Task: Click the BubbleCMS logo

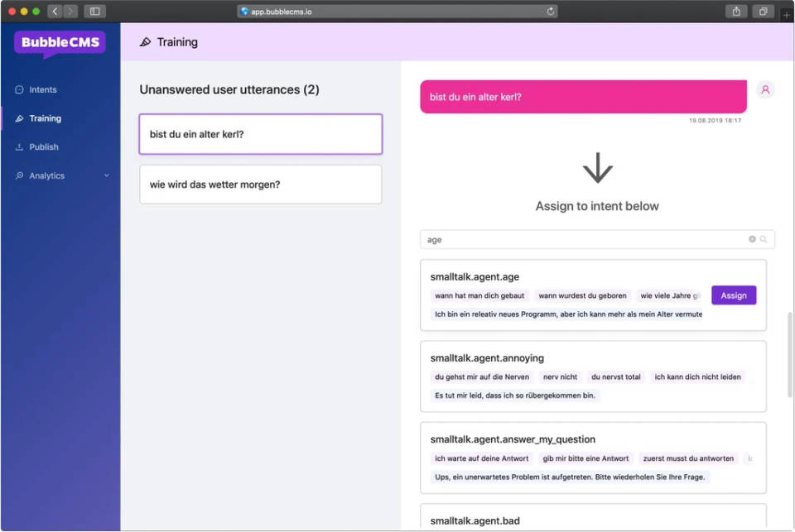Action: pos(60,43)
